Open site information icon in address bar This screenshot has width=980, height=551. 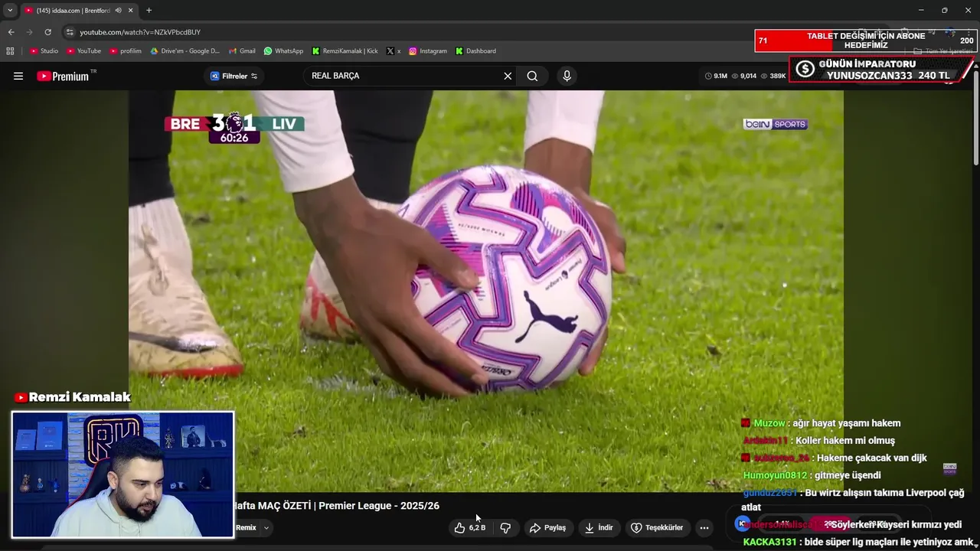[x=70, y=32]
